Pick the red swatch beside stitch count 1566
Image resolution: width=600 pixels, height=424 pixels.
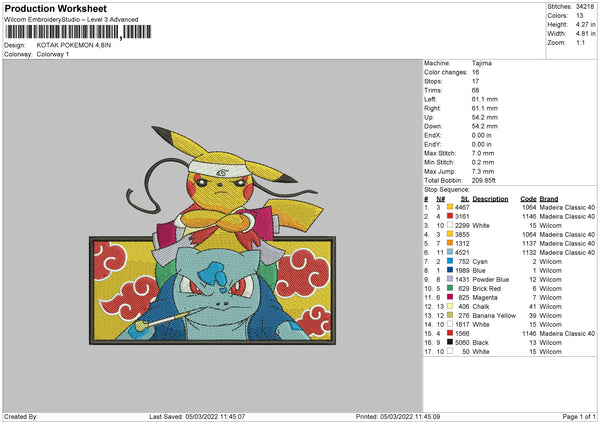point(450,333)
